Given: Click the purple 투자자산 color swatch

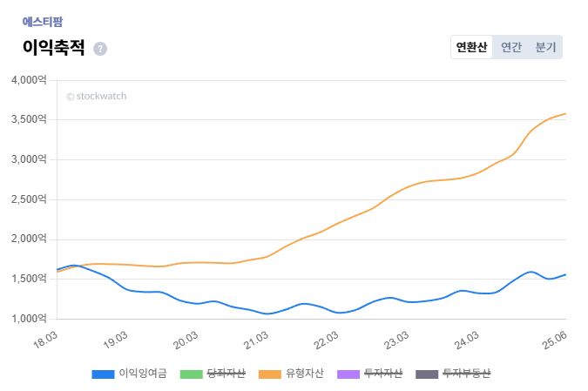Looking at the screenshot, I should [349, 374].
